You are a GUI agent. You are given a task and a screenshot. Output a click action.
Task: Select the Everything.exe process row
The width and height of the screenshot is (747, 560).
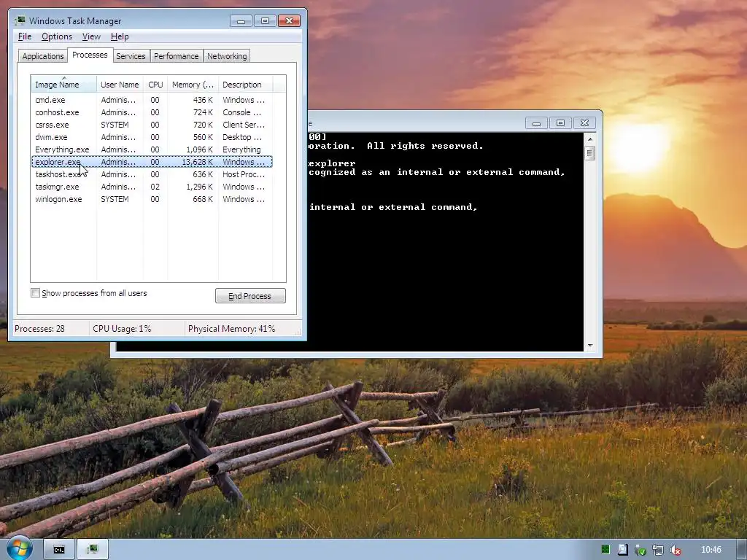pos(152,149)
